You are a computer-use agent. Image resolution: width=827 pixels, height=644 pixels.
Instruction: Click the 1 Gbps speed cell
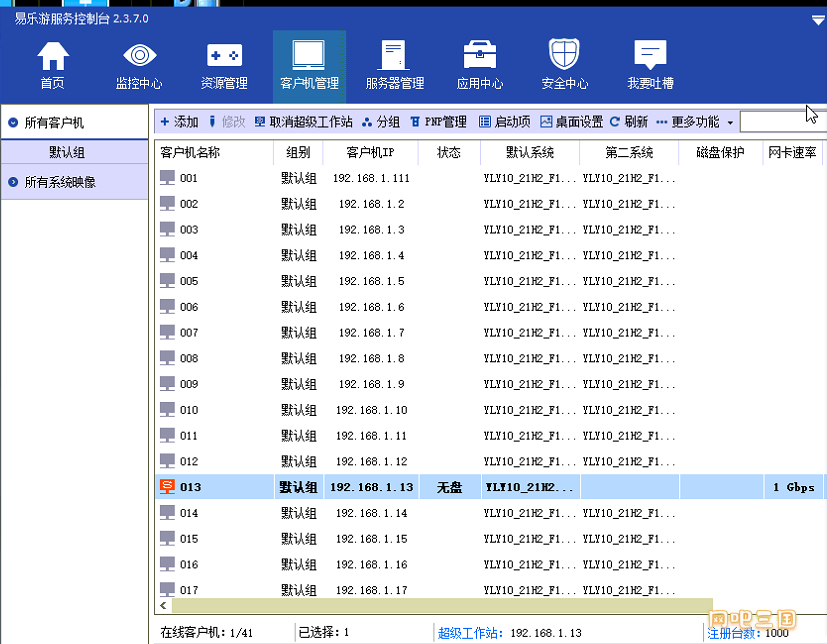pos(794,487)
